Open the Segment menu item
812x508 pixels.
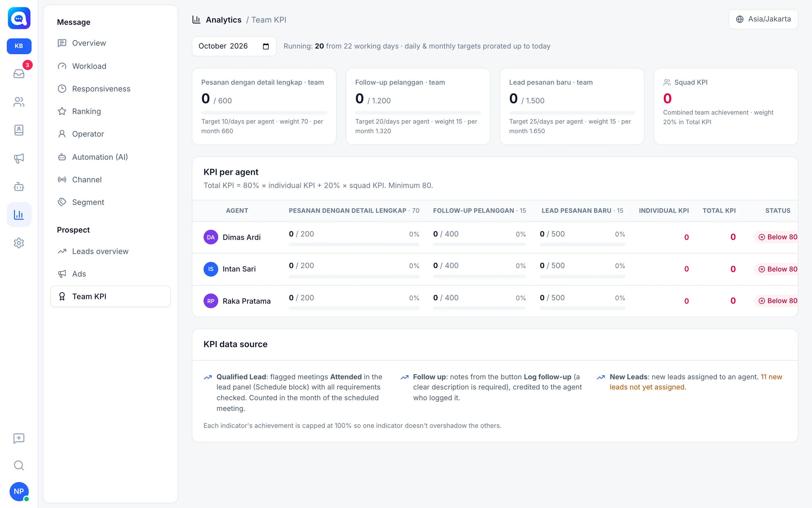pos(111,202)
